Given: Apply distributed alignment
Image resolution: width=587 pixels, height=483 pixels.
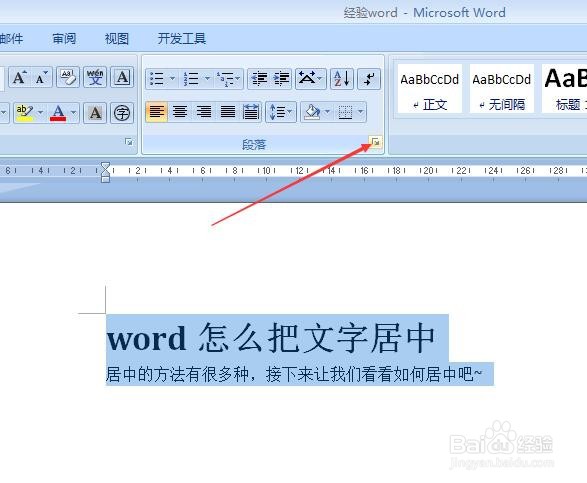Looking at the screenshot, I should tap(250, 112).
